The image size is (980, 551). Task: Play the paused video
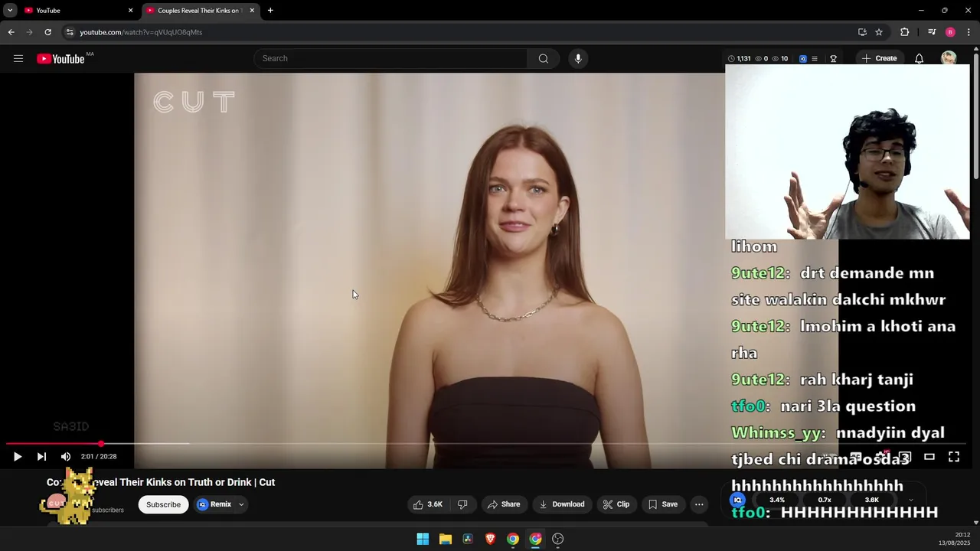click(17, 456)
